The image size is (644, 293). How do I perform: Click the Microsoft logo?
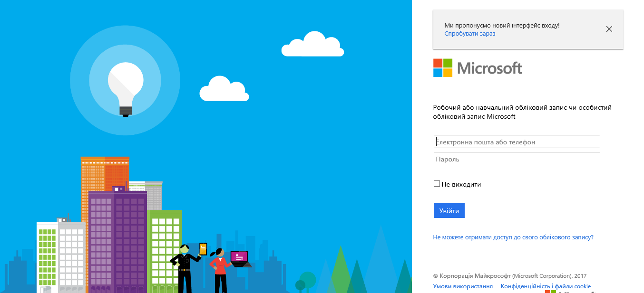pyautogui.click(x=478, y=68)
